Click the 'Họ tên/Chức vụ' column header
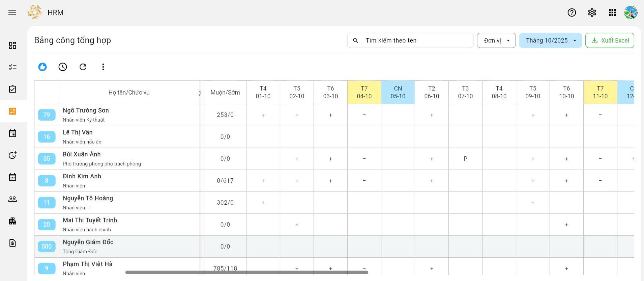 (x=129, y=93)
